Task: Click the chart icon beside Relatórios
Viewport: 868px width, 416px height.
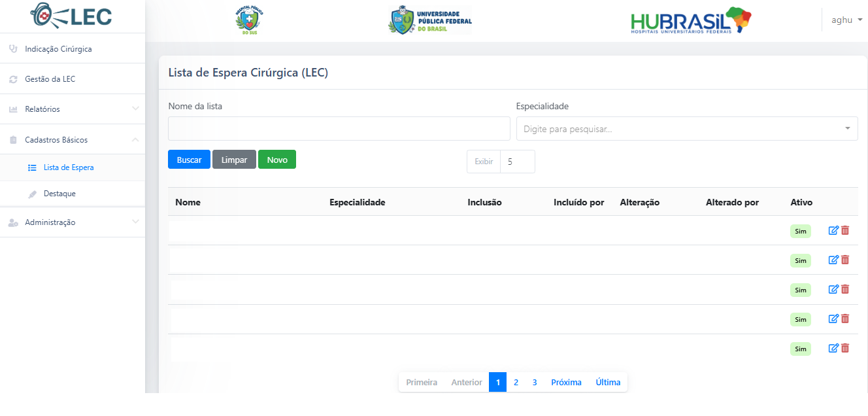Action: tap(13, 109)
